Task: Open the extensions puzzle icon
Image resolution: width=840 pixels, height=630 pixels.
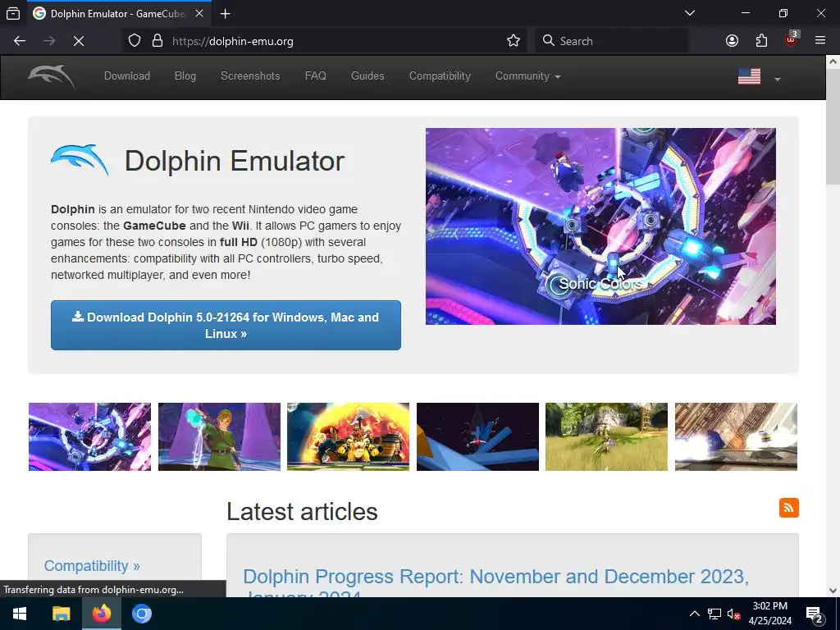Action: pos(761,41)
